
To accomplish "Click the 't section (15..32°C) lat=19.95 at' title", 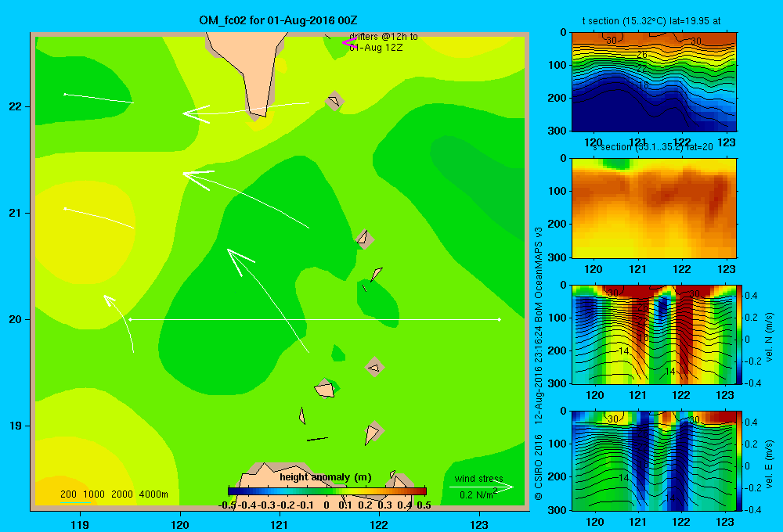I will (651, 21).
